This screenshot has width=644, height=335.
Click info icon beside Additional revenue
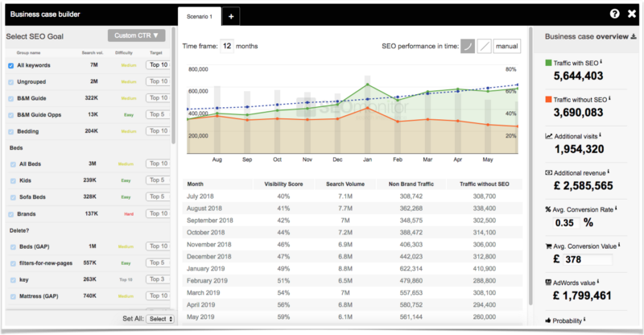(x=609, y=172)
